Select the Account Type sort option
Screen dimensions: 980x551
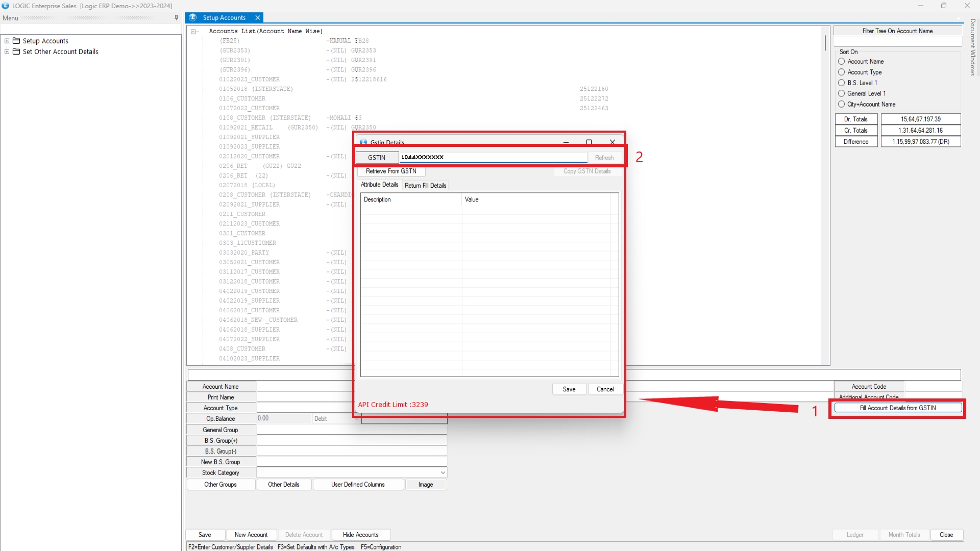click(842, 72)
